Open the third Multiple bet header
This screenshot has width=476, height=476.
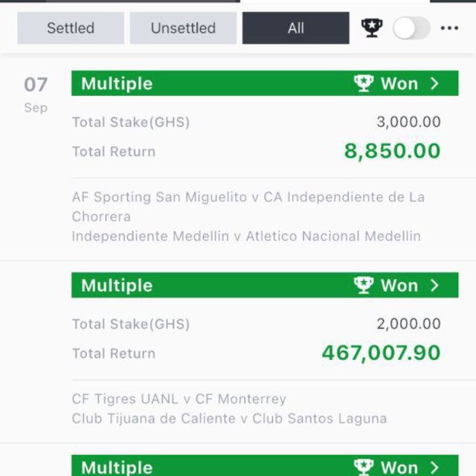tap(265, 466)
